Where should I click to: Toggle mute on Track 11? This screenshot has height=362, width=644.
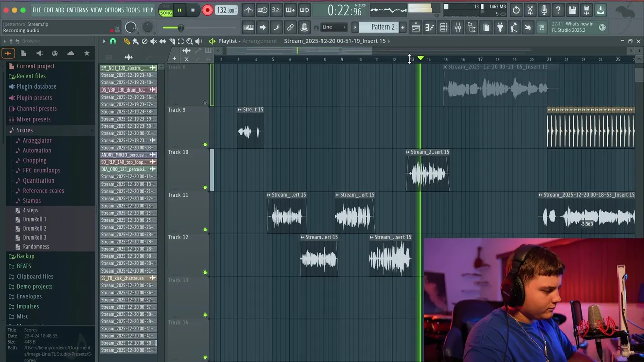(x=205, y=230)
